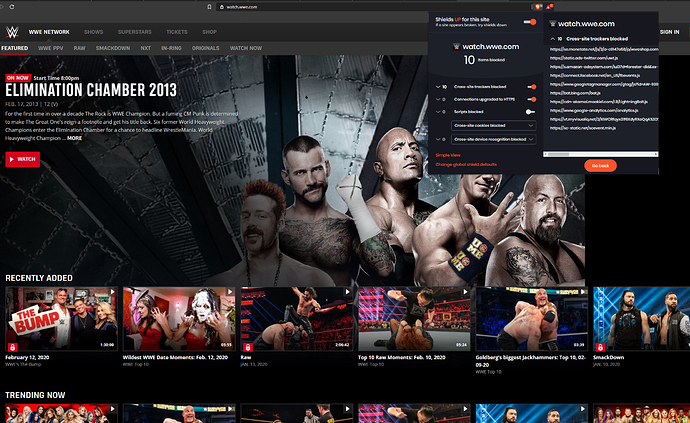The width and height of the screenshot is (690, 423).
Task: Click the play corner icon on The Bump thumbnail
Action: (x=113, y=291)
